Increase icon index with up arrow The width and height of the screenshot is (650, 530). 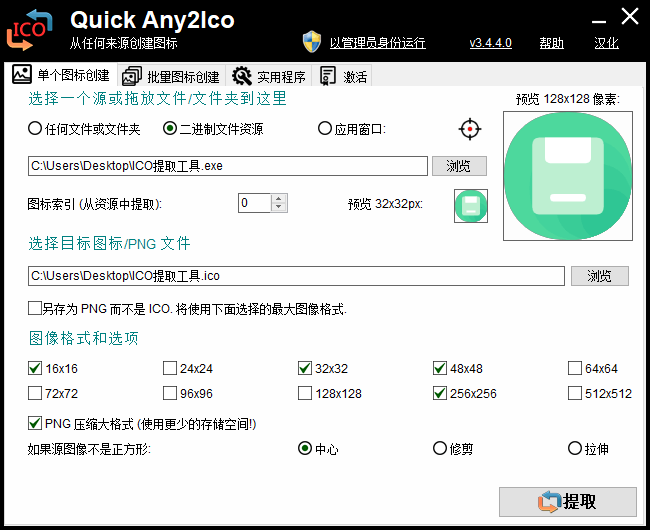click(279, 198)
